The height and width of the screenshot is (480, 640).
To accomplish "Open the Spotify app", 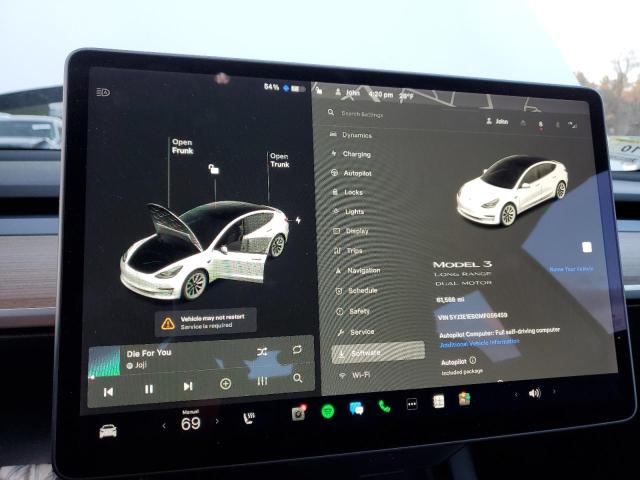I will (328, 411).
